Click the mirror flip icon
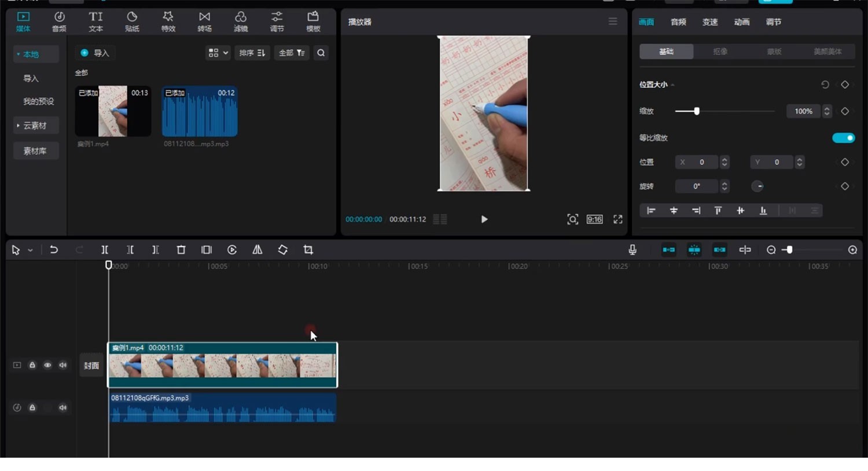868x471 pixels. (258, 250)
